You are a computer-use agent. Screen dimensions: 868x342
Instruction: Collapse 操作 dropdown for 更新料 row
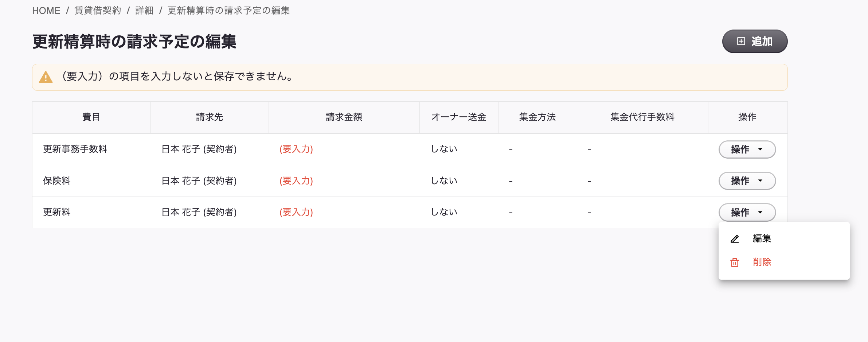click(747, 212)
